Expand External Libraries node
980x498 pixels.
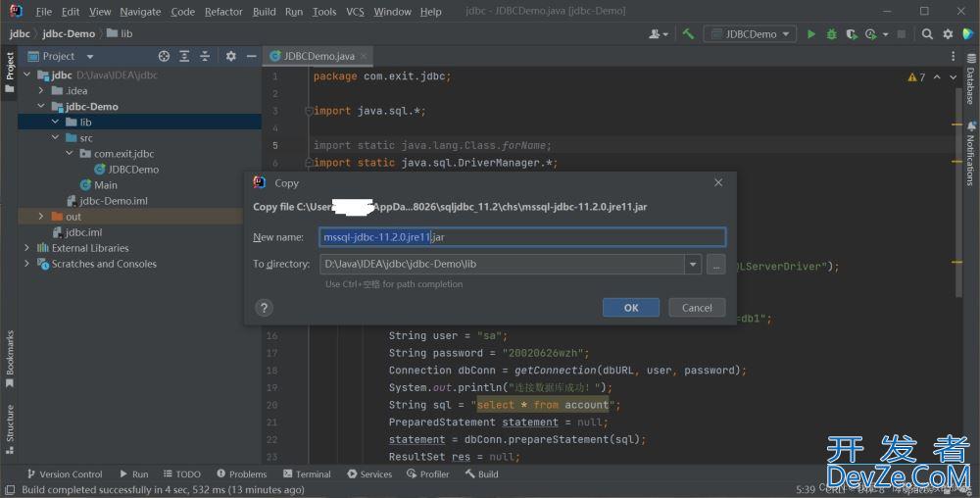tap(26, 247)
